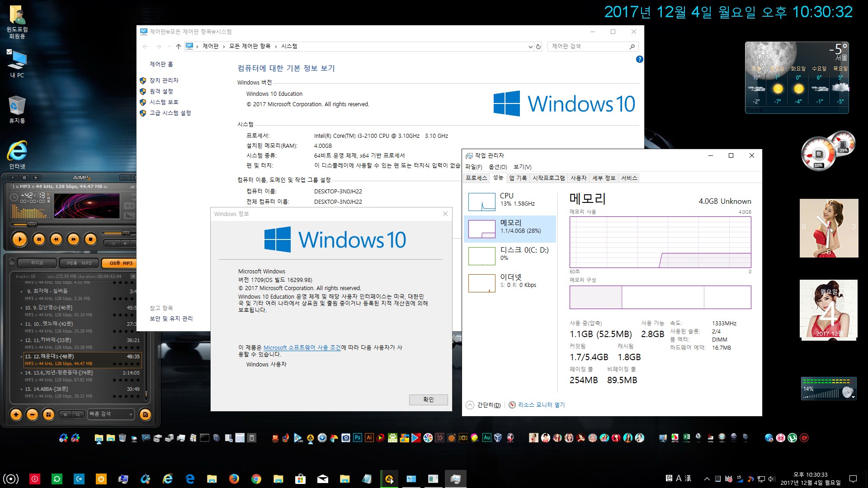Click the AIMP timer clock icon
Viewport: 868px width, 488px height.
point(14,197)
